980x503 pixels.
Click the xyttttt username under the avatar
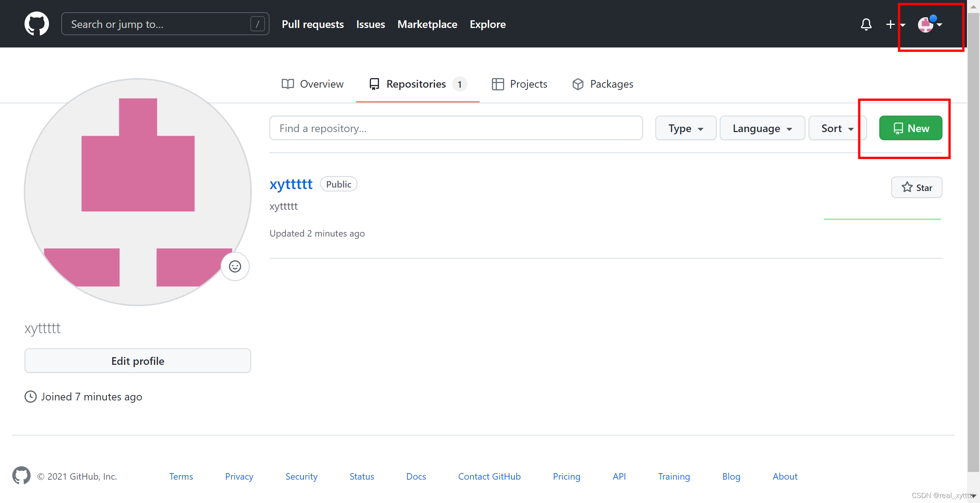[x=42, y=328]
